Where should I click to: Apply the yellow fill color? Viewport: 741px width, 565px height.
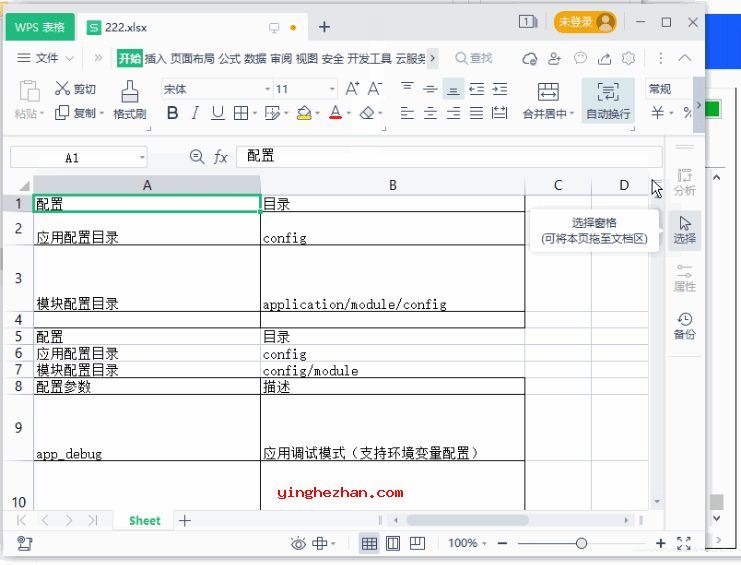tap(304, 113)
